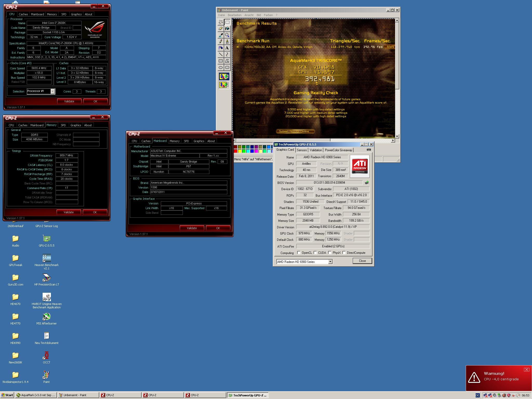Switch to AquaMark in the taskbar
The image size is (532, 399).
36,395
